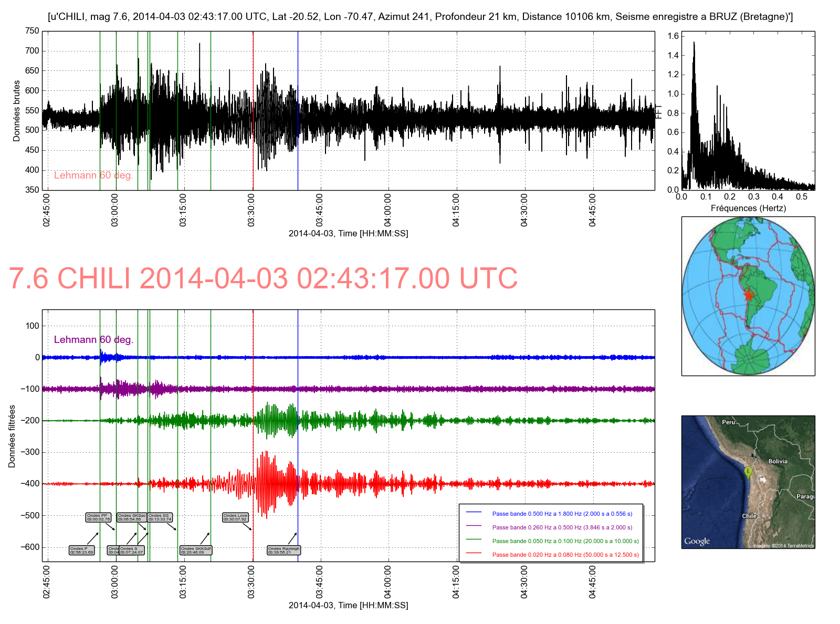
Task: Click the 'Ondes Love' annotation box
Action: (235, 517)
